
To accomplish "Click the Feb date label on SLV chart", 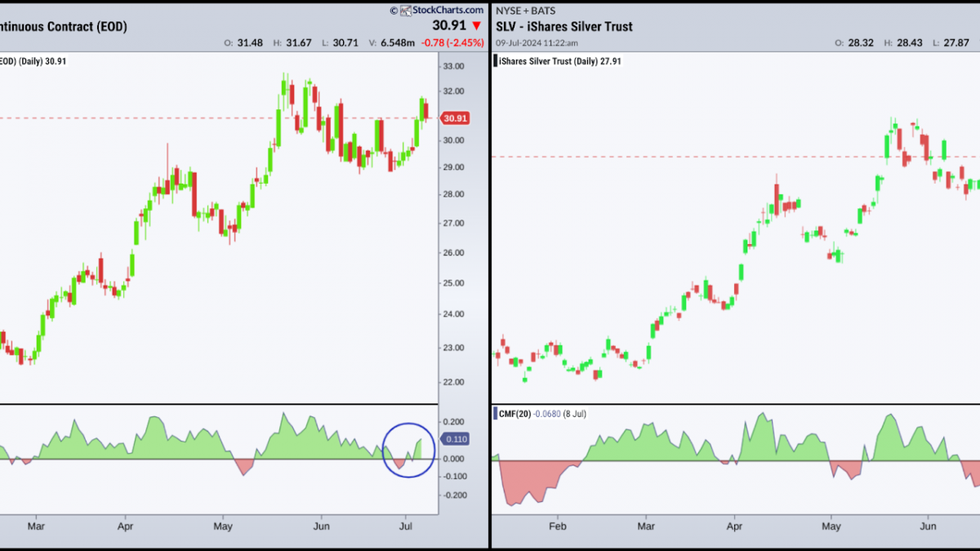I will (557, 527).
